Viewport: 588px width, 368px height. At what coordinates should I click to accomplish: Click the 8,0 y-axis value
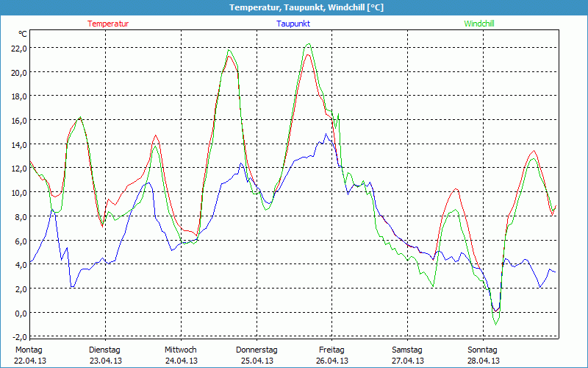point(21,216)
